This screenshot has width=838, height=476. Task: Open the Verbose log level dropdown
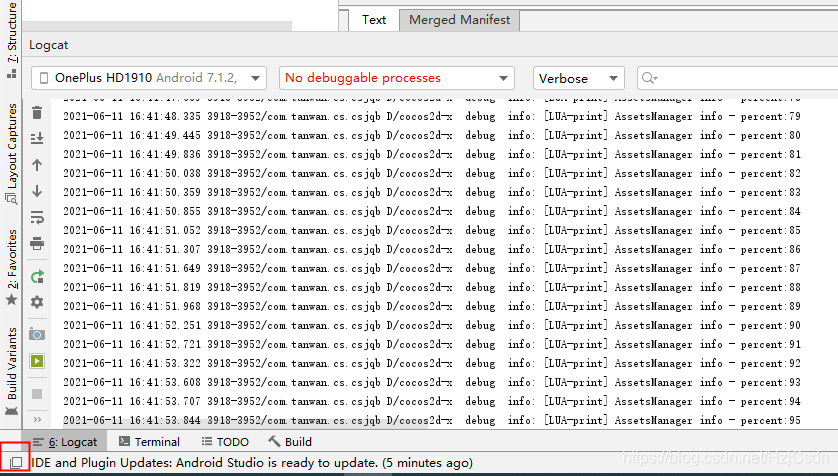[x=579, y=78]
